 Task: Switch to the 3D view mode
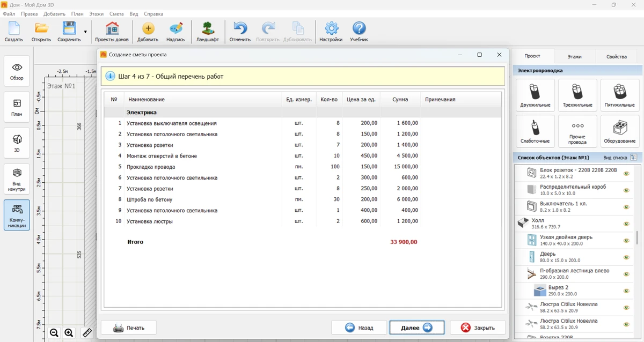coord(17,143)
